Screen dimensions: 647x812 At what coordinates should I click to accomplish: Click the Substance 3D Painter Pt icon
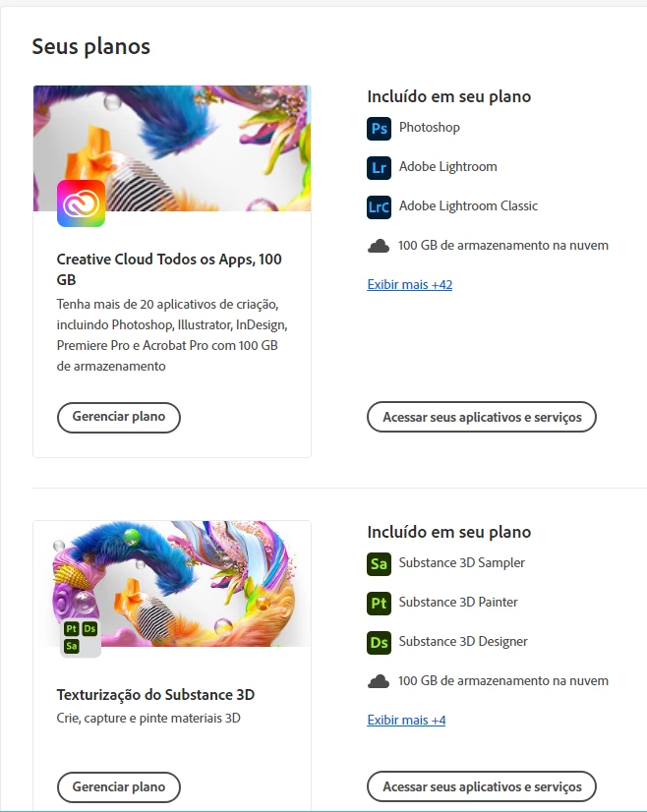point(379,604)
